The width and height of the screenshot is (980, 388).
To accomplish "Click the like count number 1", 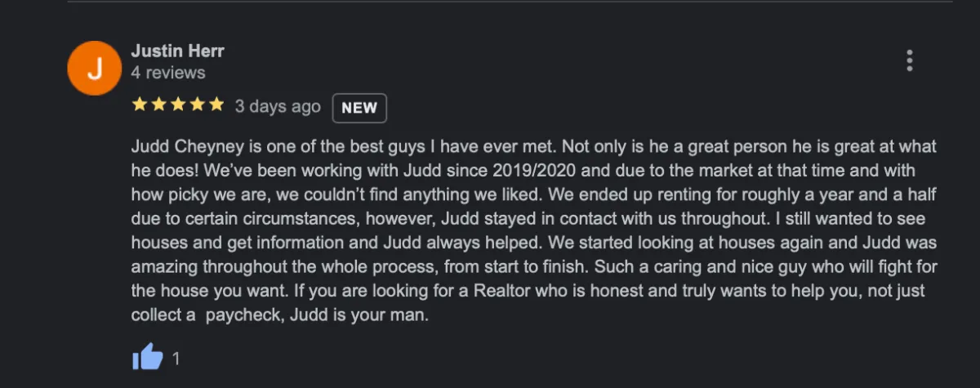I will tap(176, 358).
